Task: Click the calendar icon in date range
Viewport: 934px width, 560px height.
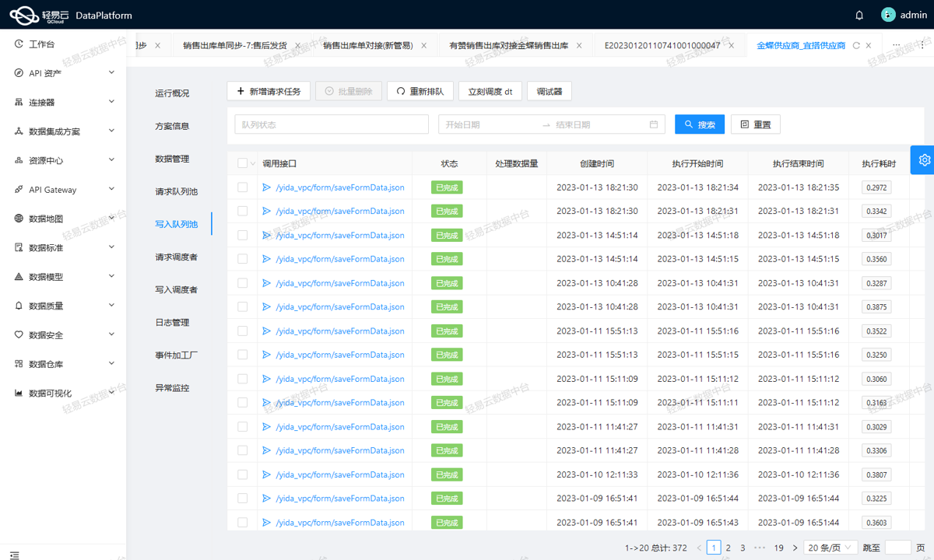Action: coord(654,124)
